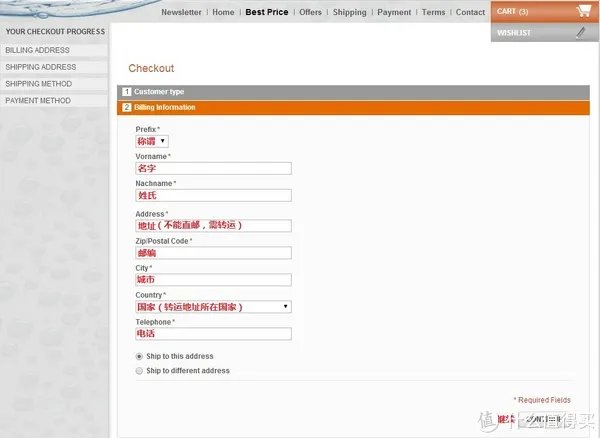Image resolution: width=600 pixels, height=438 pixels.
Task: Click the Checkout page heading
Action: [x=151, y=68]
